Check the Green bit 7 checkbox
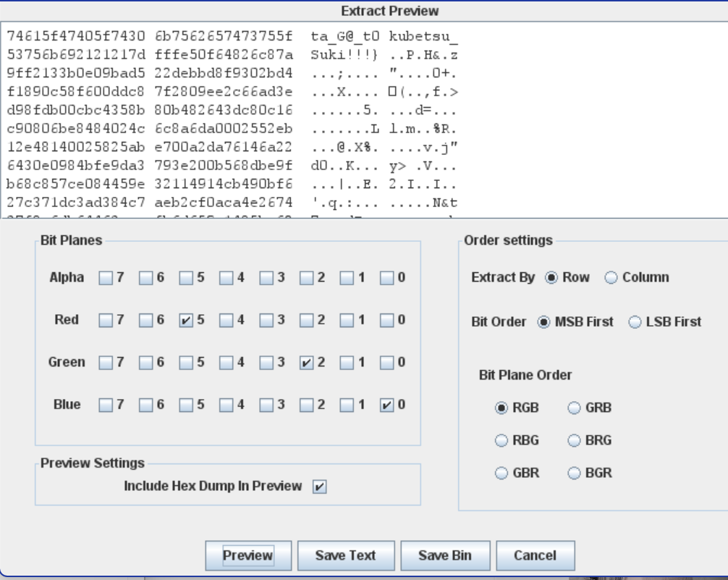The image size is (728, 580). (106, 363)
